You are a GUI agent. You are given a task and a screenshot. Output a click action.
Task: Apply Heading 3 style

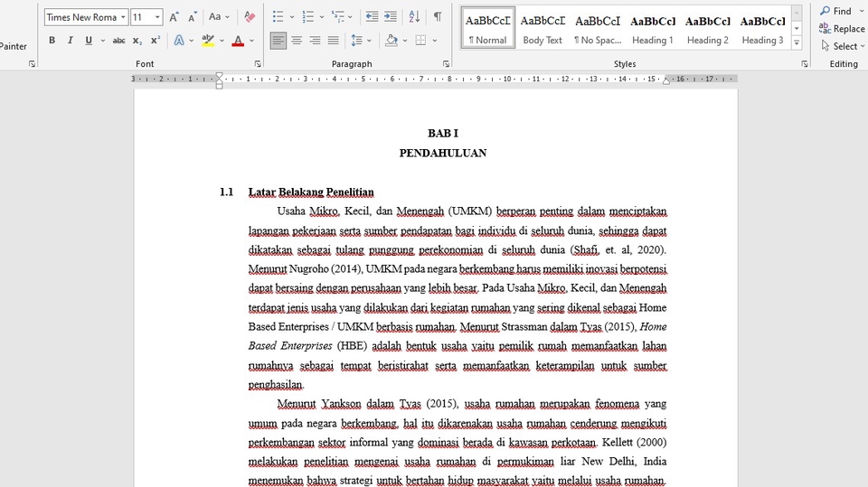[762, 28]
